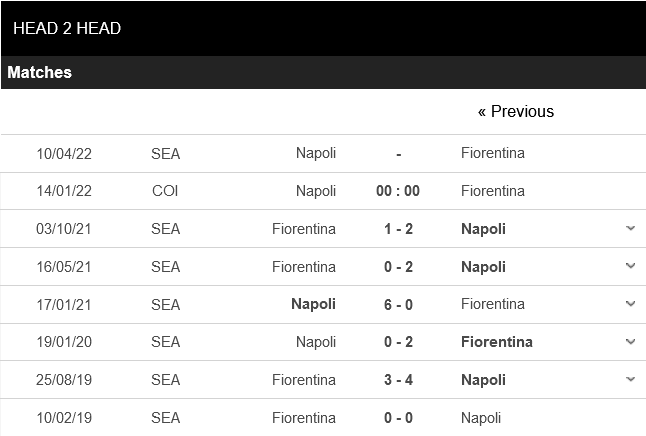
Task: Click the SEA label on 10/04/22 row
Action: (x=166, y=153)
